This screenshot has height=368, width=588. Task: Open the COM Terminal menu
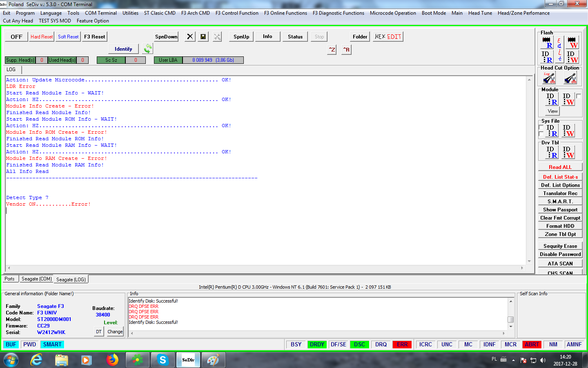tap(101, 13)
